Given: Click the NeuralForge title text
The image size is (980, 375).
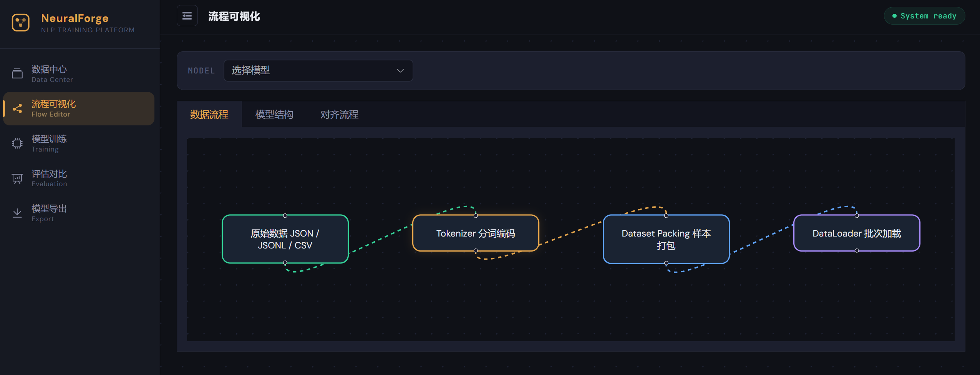Looking at the screenshot, I should (x=75, y=18).
